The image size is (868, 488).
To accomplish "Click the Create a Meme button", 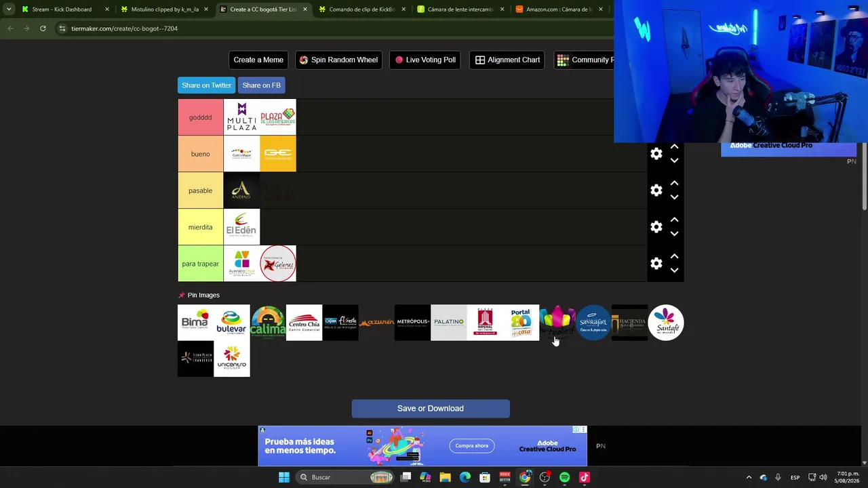I will 258,60.
